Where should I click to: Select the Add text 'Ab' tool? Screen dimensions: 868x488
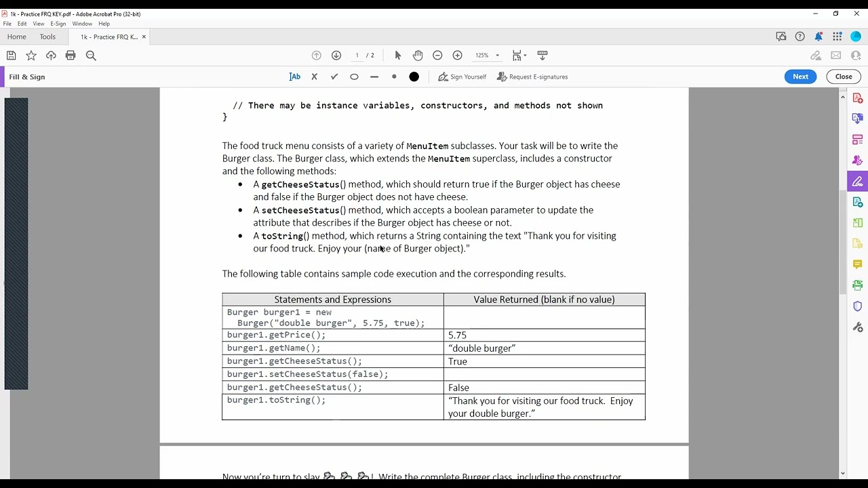(x=294, y=77)
